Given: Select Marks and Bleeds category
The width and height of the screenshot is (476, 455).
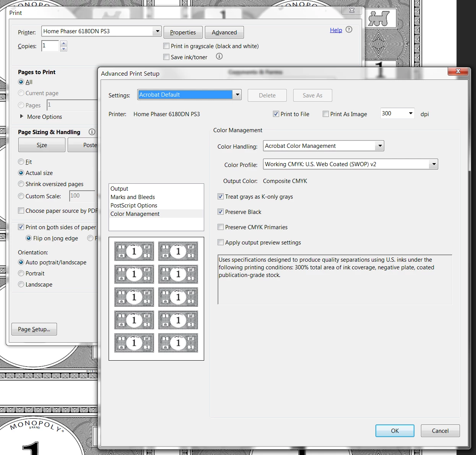Looking at the screenshot, I should point(156,197).
